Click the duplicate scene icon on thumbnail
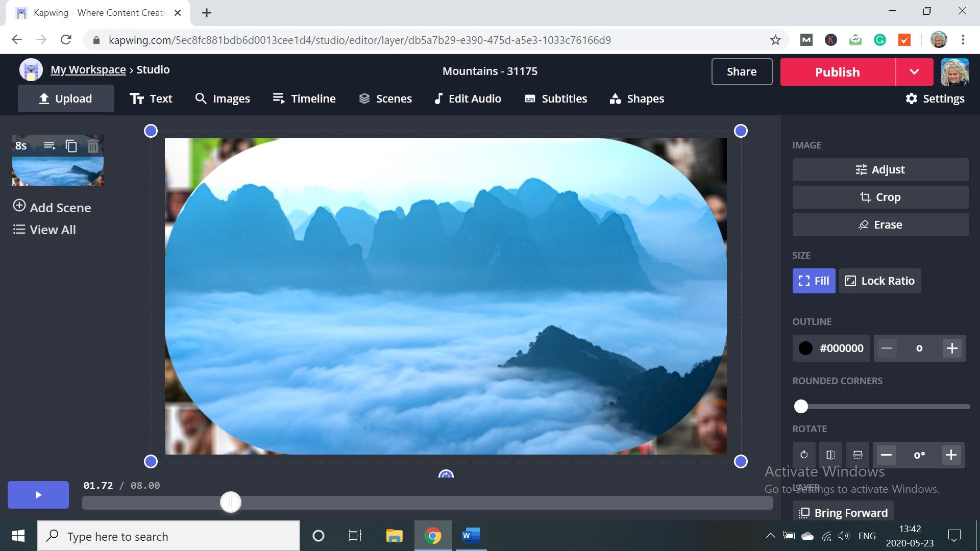The height and width of the screenshot is (551, 980). [71, 146]
